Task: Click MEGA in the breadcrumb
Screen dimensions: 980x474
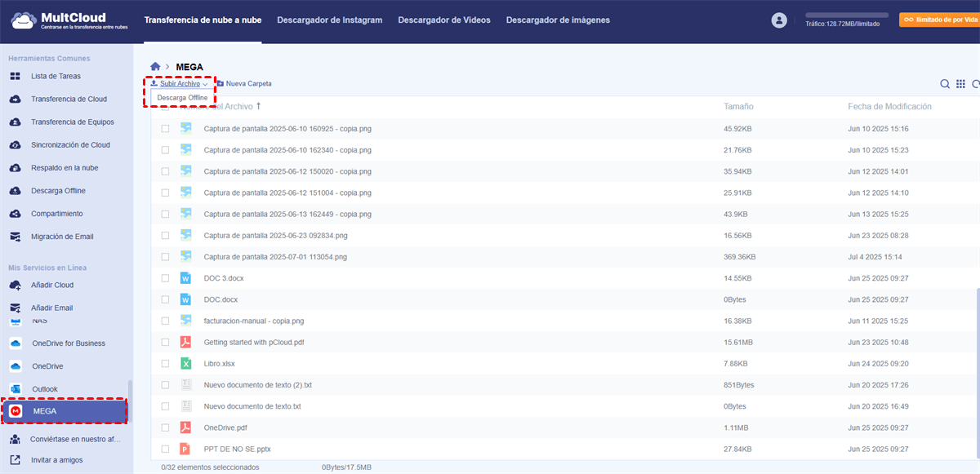Action: (189, 67)
